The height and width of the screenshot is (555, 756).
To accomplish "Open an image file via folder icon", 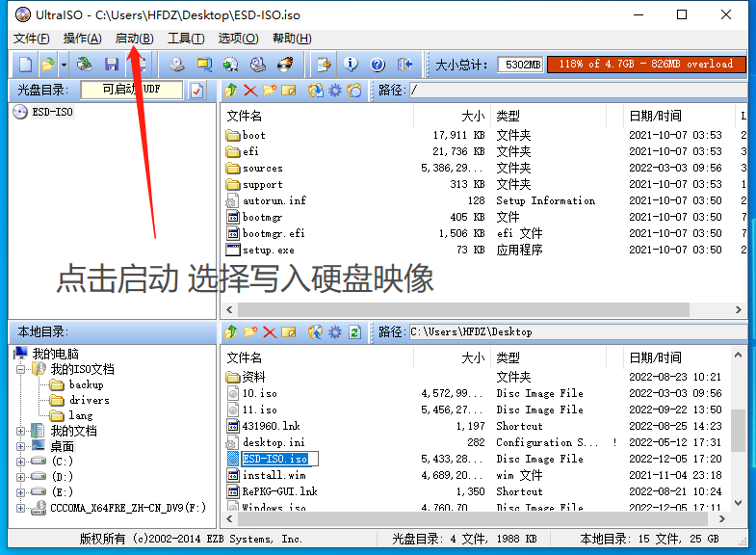I will point(47,65).
